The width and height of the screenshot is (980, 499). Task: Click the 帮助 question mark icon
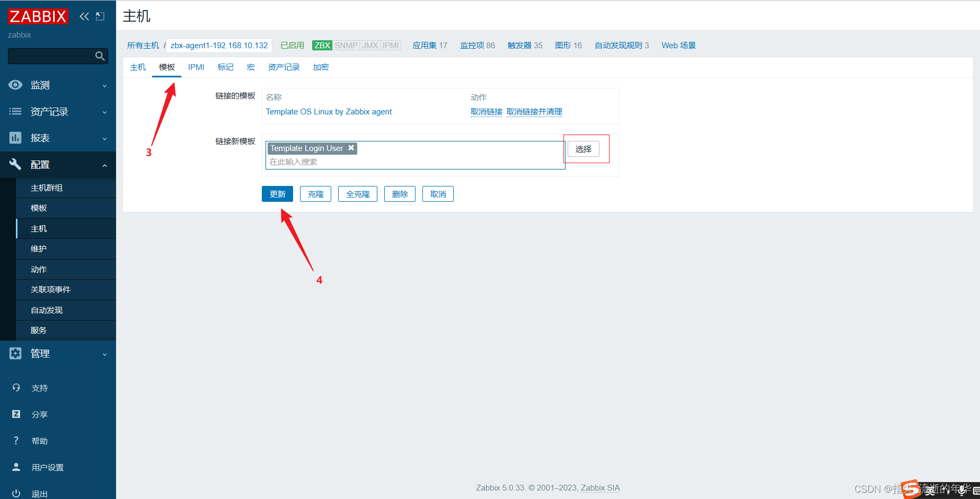16,441
